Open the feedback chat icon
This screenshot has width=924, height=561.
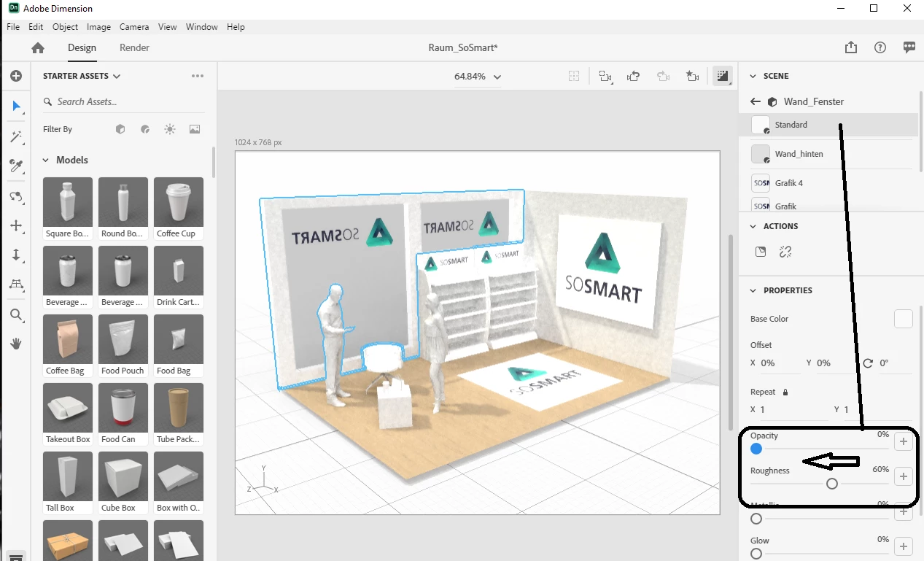[909, 47]
